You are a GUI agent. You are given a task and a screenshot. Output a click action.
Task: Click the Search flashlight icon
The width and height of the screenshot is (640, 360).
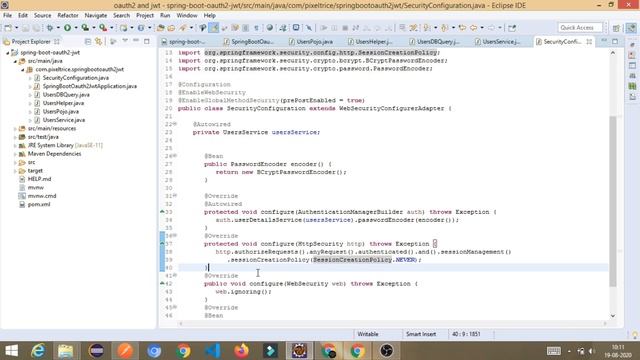182,28
